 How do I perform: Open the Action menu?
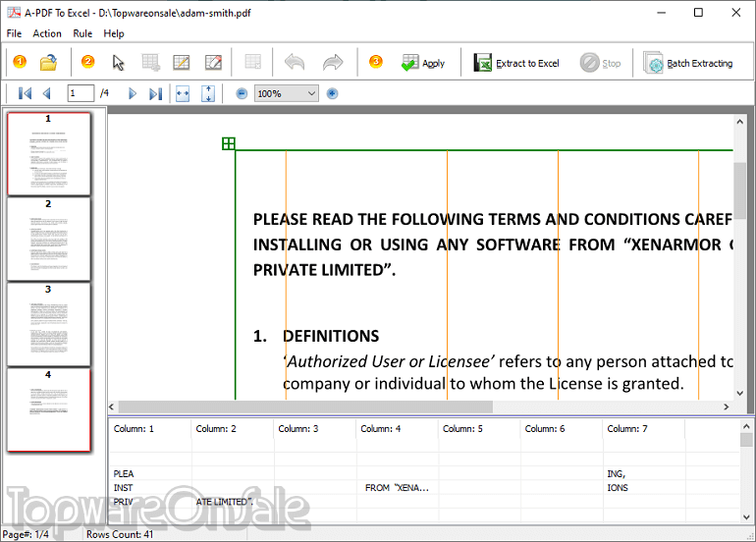click(47, 33)
